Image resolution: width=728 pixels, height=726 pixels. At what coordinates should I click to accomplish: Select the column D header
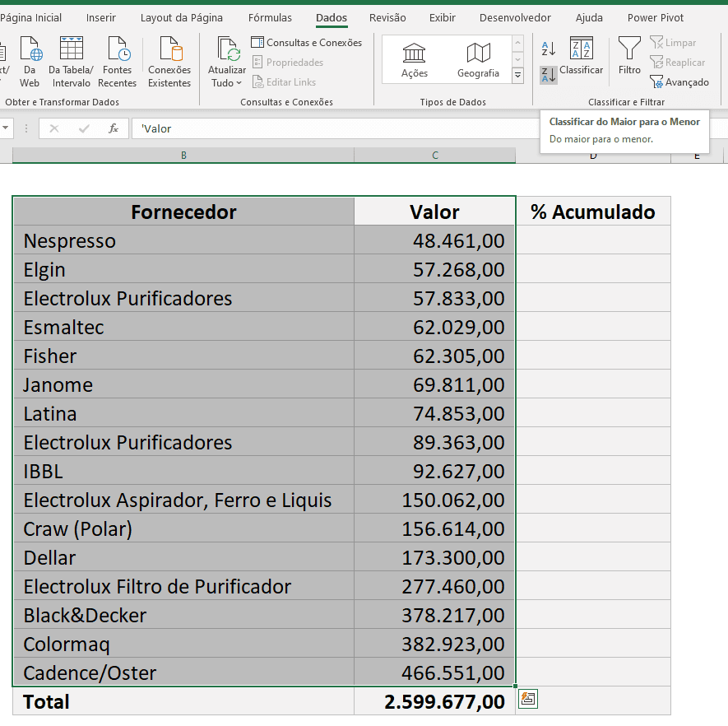click(x=593, y=157)
